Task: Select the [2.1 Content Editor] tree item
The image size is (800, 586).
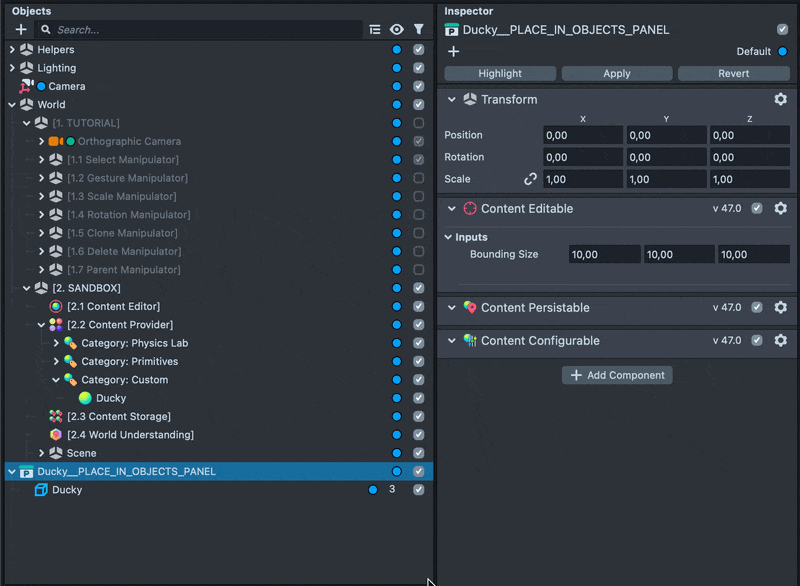Action: (x=113, y=306)
